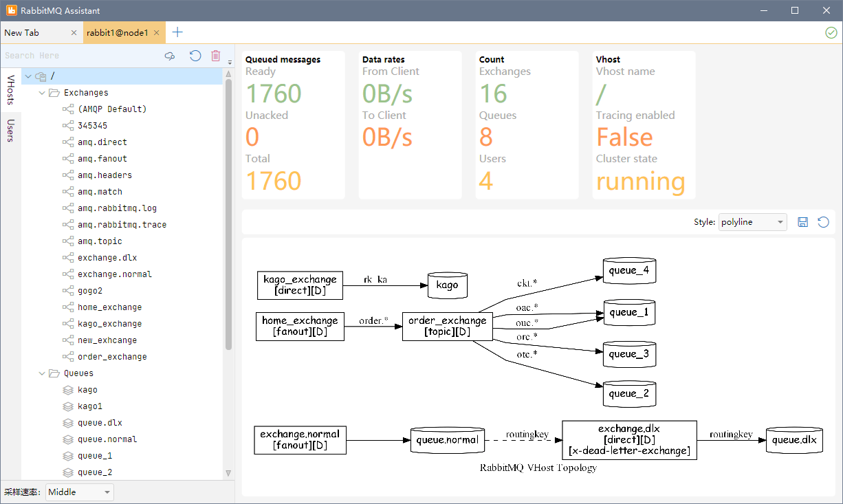Select new_exhcange in the tree
843x504 pixels.
click(x=107, y=340)
